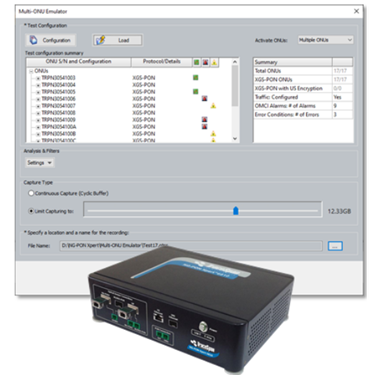The height and width of the screenshot is (375, 375).
Task: Click the File Name path input field
Action: (x=191, y=246)
